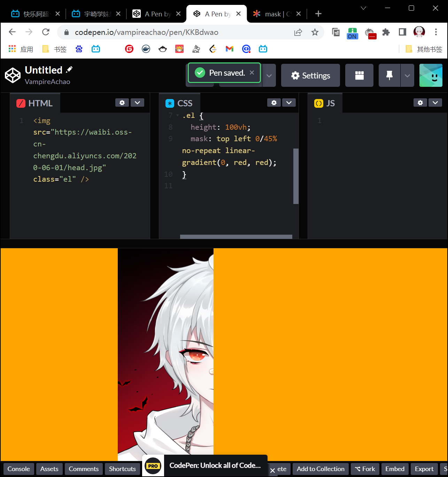Fork this pen
The image size is (448, 477).
pos(365,469)
